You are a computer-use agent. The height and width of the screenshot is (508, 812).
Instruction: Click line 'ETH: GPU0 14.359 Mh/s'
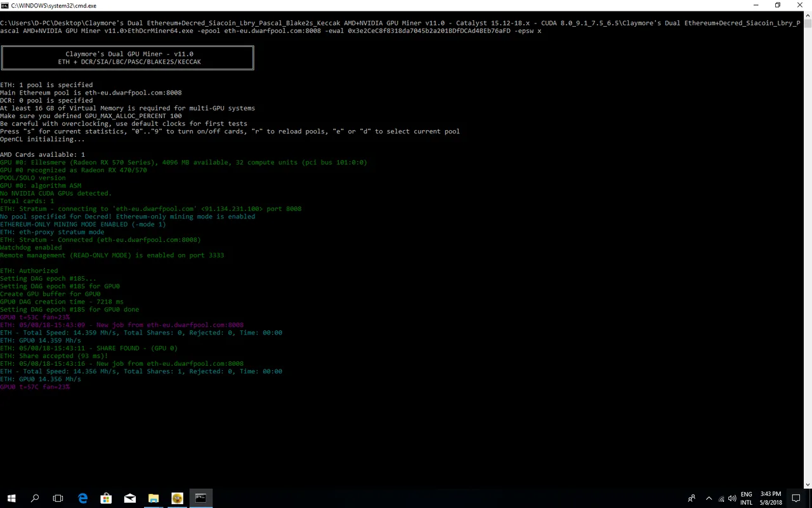pyautogui.click(x=41, y=340)
